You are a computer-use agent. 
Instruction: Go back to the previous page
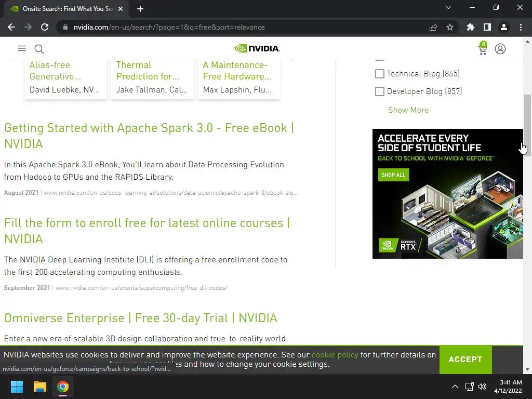click(11, 27)
